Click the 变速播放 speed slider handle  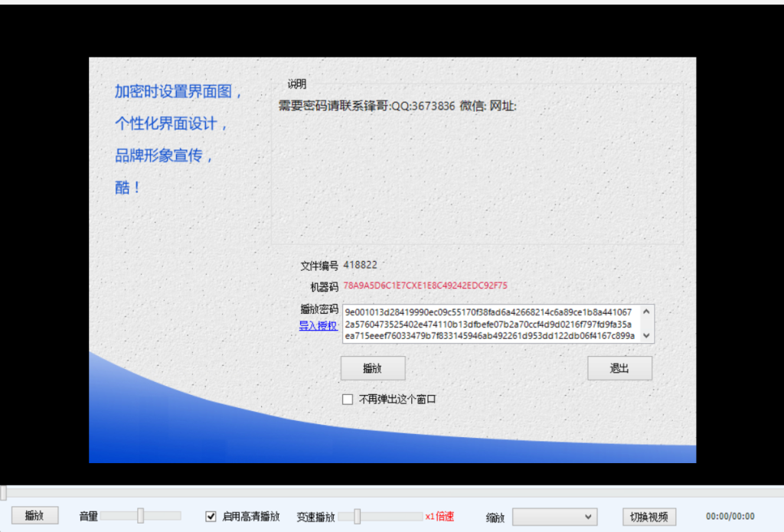[x=357, y=516]
